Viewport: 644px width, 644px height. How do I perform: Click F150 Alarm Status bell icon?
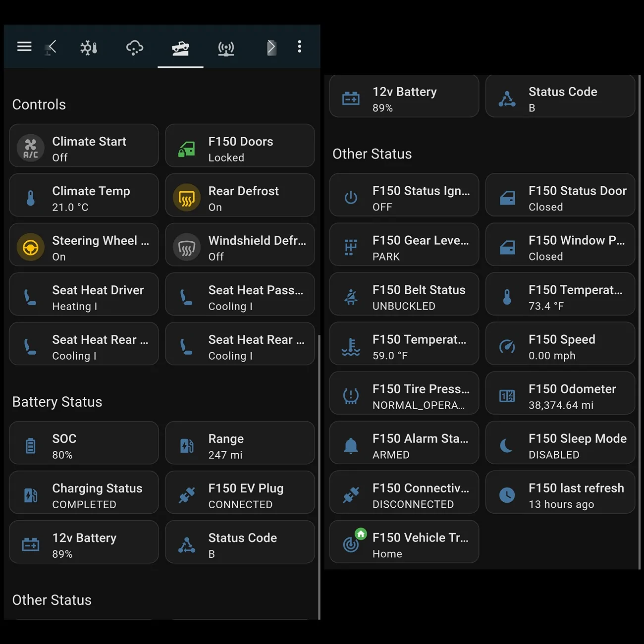click(x=351, y=446)
